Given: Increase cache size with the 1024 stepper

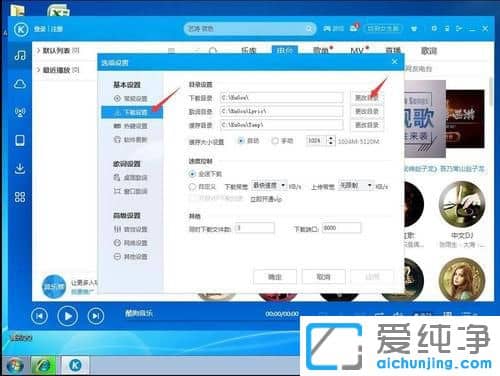Looking at the screenshot, I should [x=331, y=138].
